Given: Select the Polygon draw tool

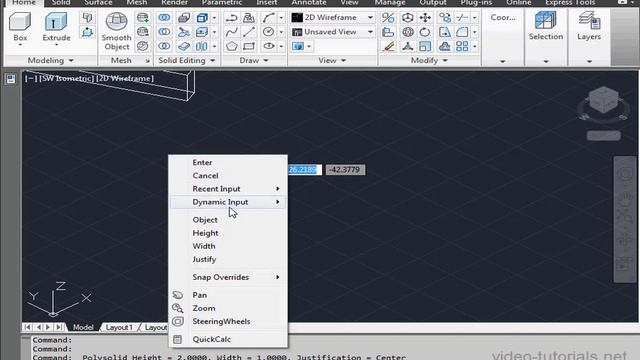Looking at the screenshot, I should tap(231, 46).
